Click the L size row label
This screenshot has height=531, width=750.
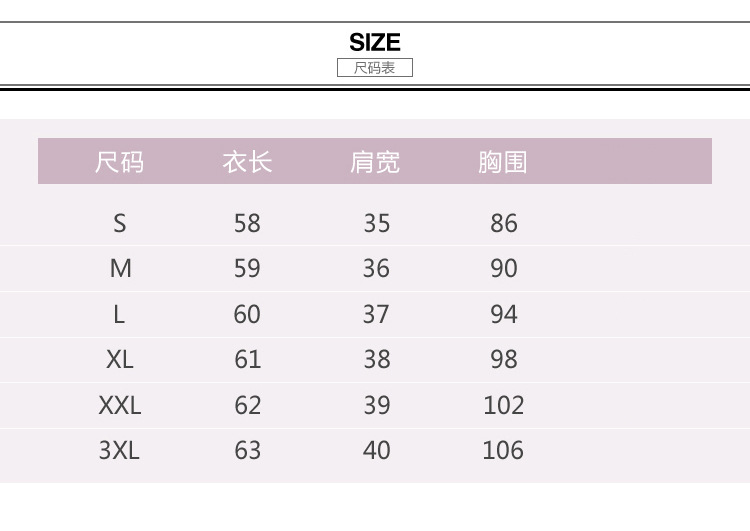pos(120,314)
